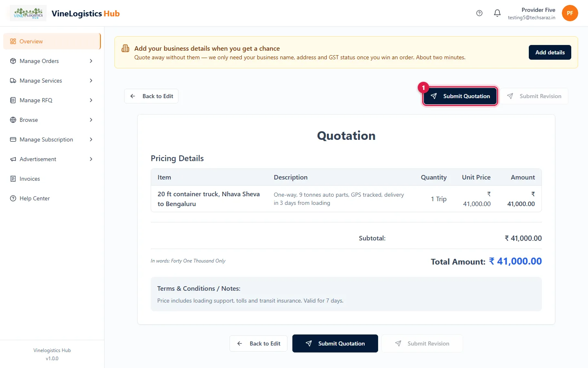
Task: Click the '1 Trip' quantity cell
Action: click(x=439, y=199)
